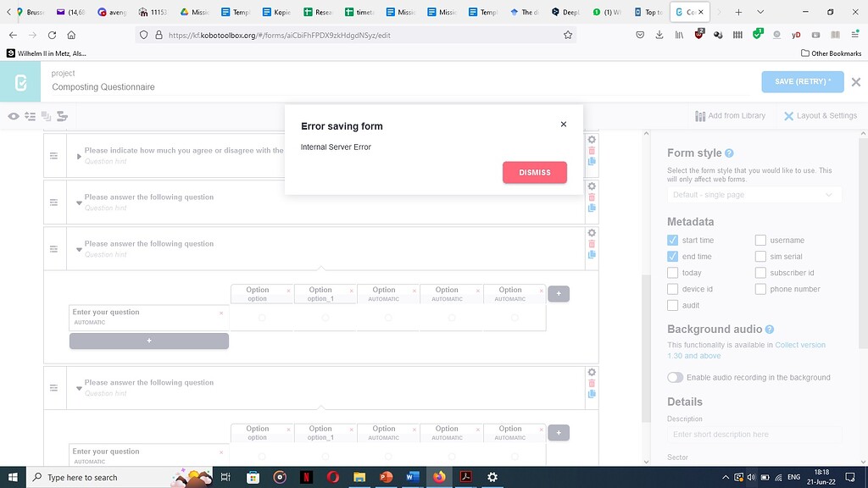Switch to the 'Bruss' browser tab
This screenshot has height=488, width=868.
click(31, 12)
